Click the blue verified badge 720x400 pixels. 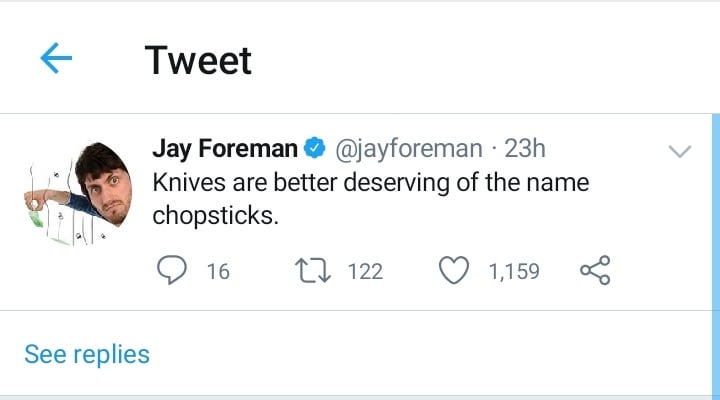tap(314, 150)
